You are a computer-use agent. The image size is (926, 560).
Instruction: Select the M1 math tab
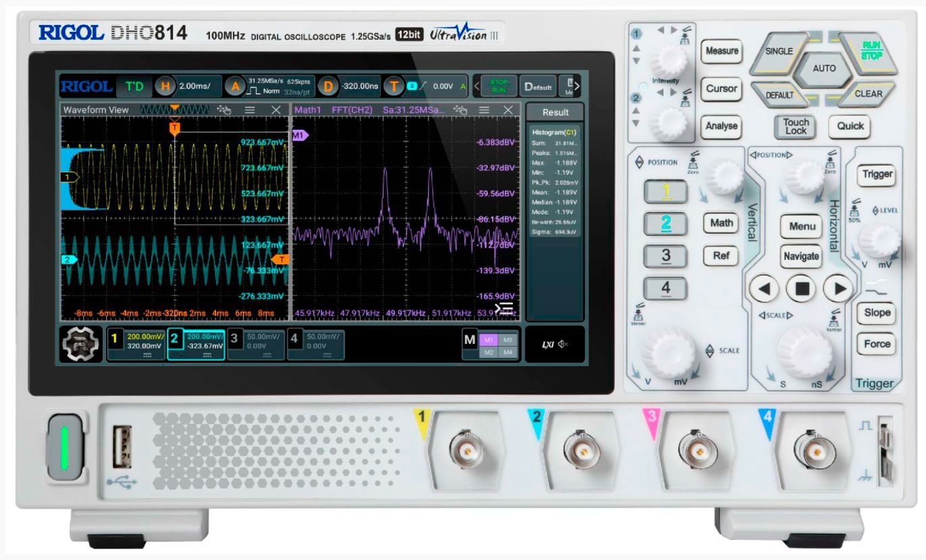pyautogui.click(x=489, y=338)
